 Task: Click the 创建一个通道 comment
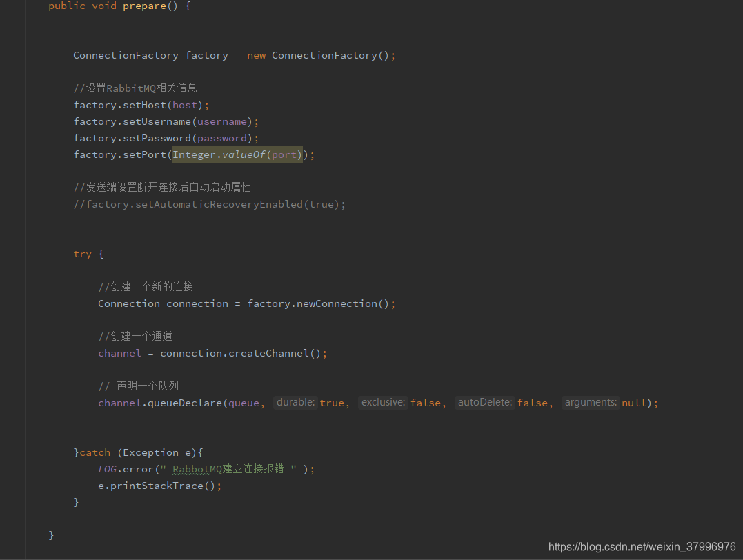pos(135,337)
